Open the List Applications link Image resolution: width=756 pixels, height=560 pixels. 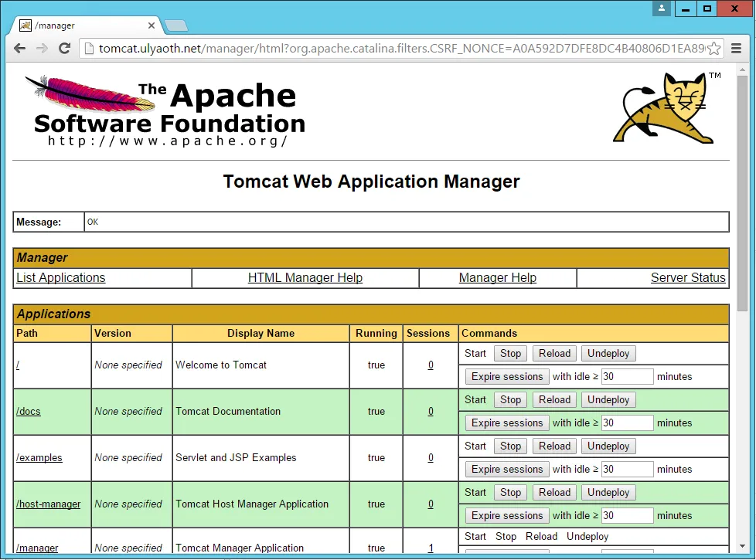click(x=61, y=278)
